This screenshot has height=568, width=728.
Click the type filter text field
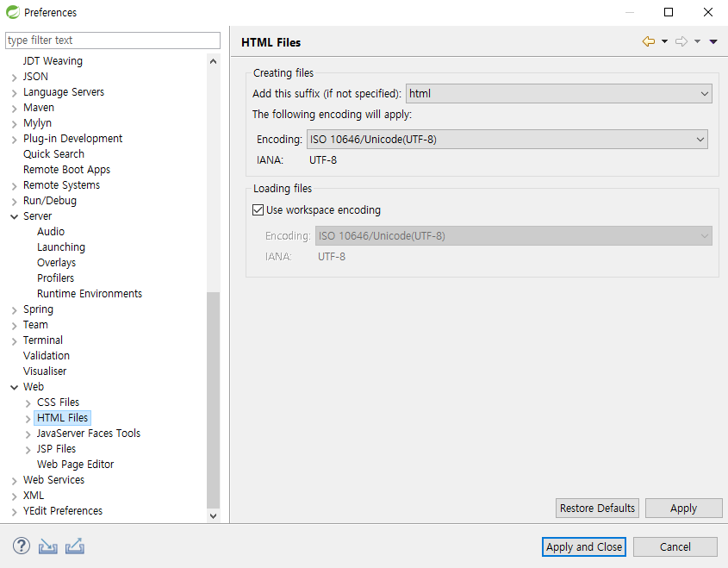[113, 41]
